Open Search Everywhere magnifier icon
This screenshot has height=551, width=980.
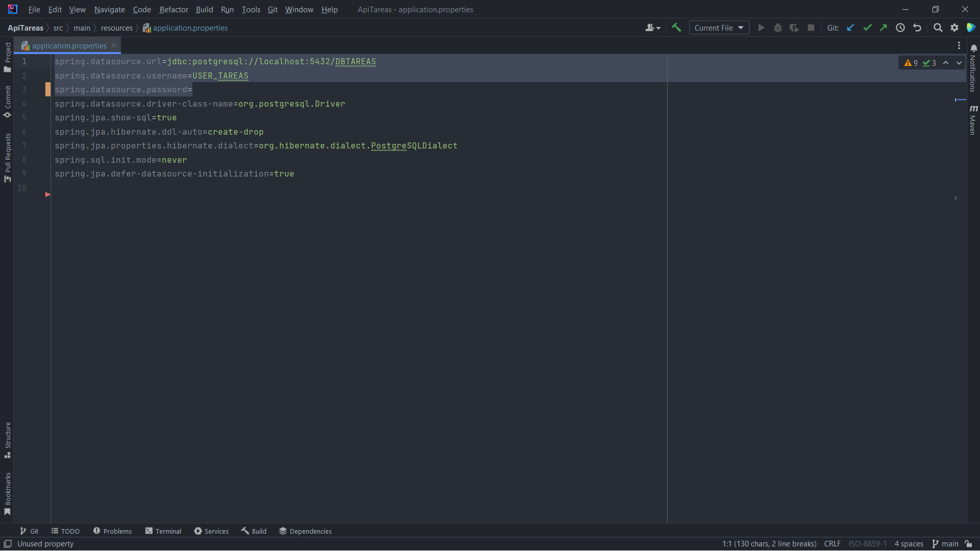(x=938, y=28)
